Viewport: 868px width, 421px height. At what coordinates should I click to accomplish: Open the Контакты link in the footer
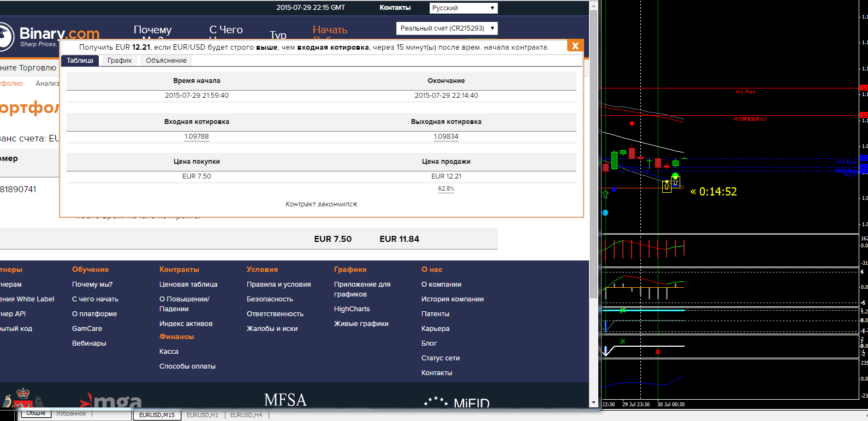tap(437, 373)
